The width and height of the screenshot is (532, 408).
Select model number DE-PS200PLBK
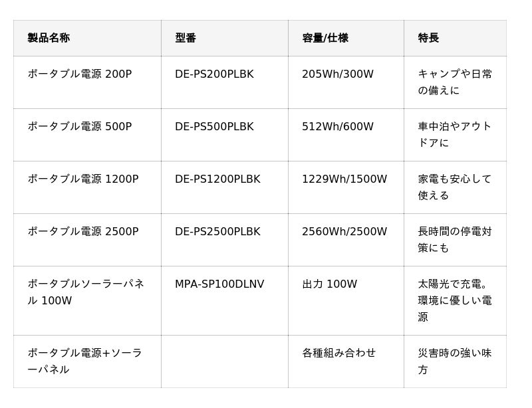tap(214, 74)
